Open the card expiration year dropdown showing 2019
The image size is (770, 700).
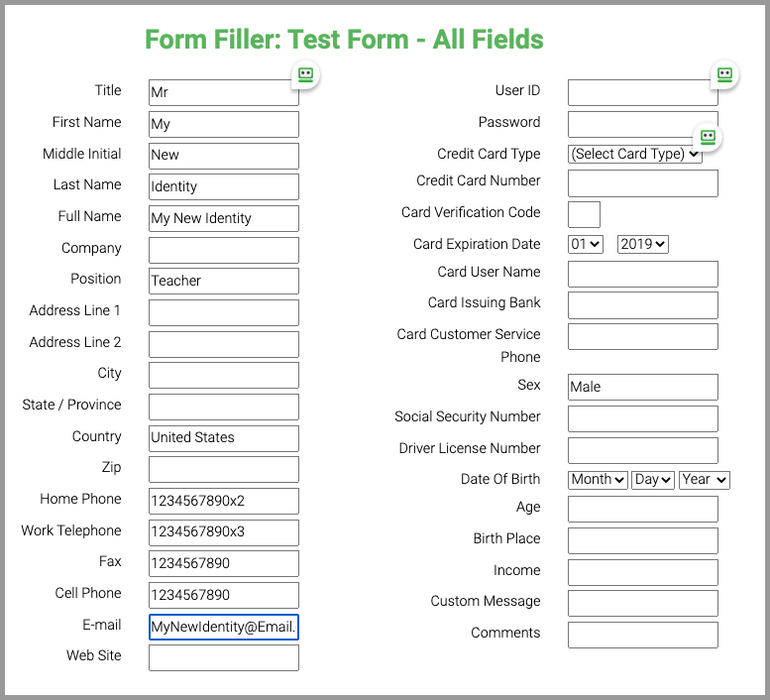pos(643,244)
